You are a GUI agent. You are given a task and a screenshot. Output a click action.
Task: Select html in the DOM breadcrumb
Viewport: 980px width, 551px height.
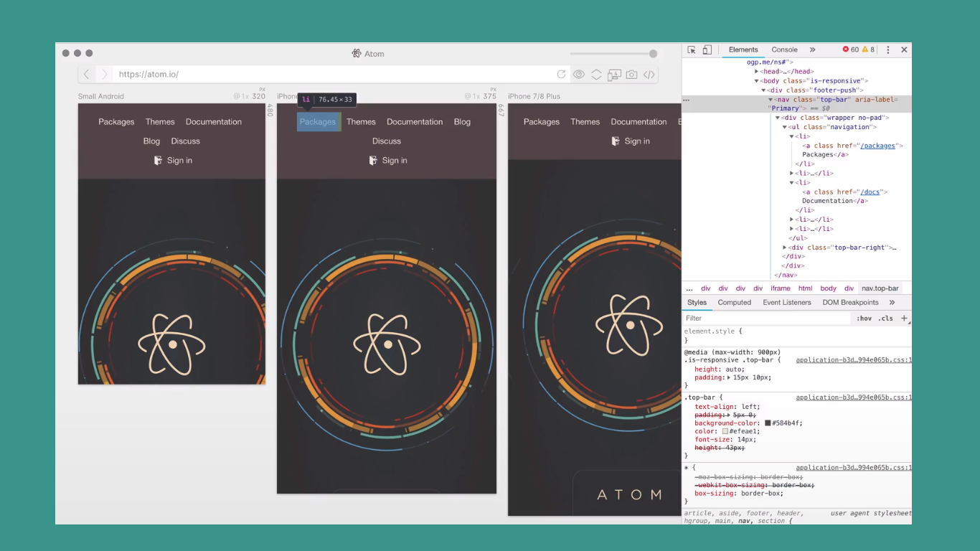806,288
